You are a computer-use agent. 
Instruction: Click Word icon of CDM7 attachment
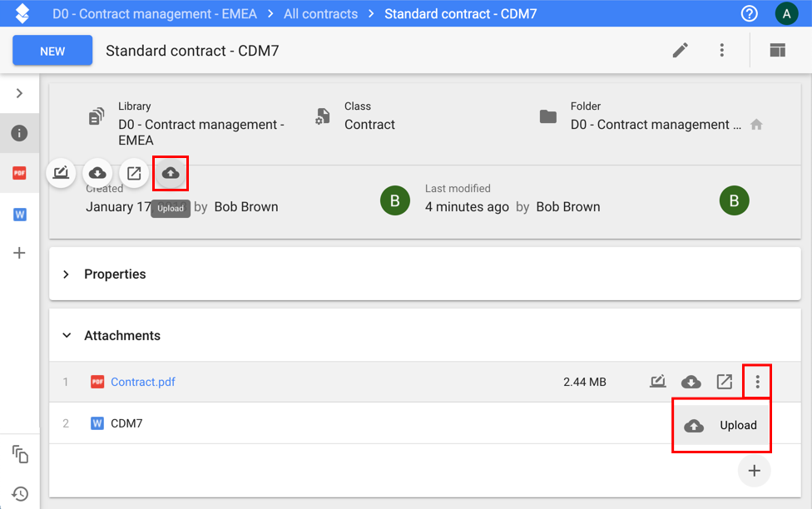coord(97,423)
